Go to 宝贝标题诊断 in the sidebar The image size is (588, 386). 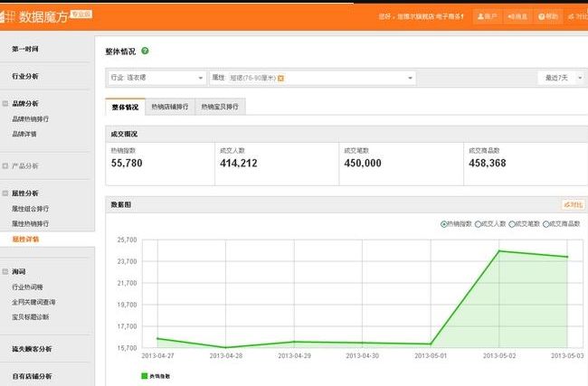coord(31,317)
